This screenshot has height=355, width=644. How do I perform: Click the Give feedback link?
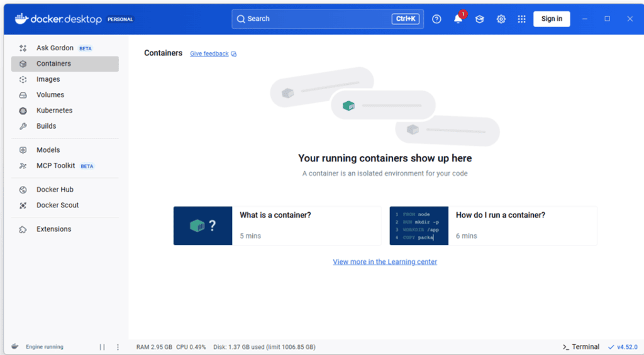(209, 54)
